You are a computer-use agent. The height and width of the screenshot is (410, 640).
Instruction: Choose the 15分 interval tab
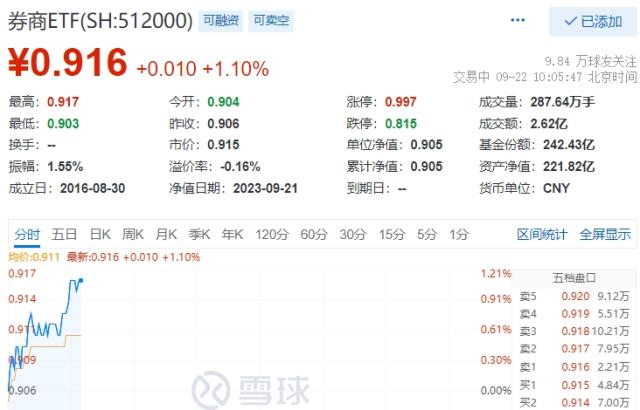pos(392,235)
